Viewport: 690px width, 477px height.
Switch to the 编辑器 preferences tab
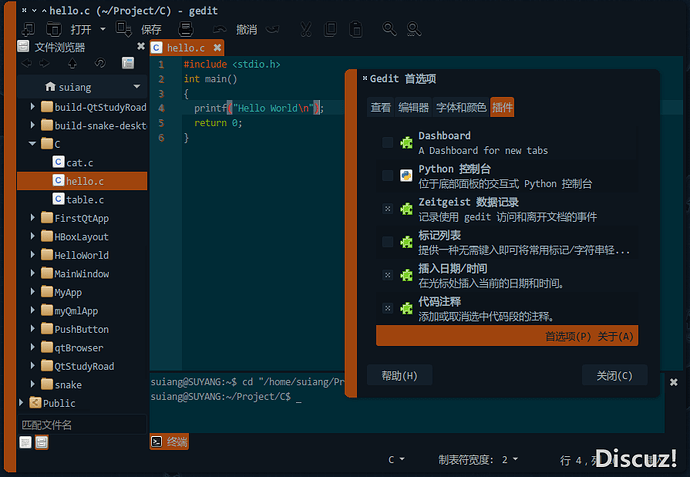click(413, 107)
